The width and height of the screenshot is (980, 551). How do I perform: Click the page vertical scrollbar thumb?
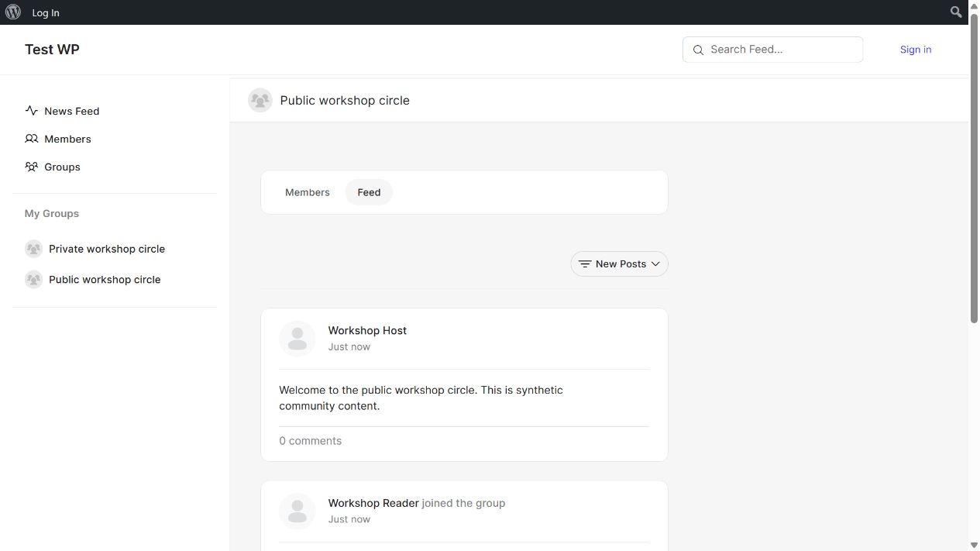pyautogui.click(x=975, y=168)
